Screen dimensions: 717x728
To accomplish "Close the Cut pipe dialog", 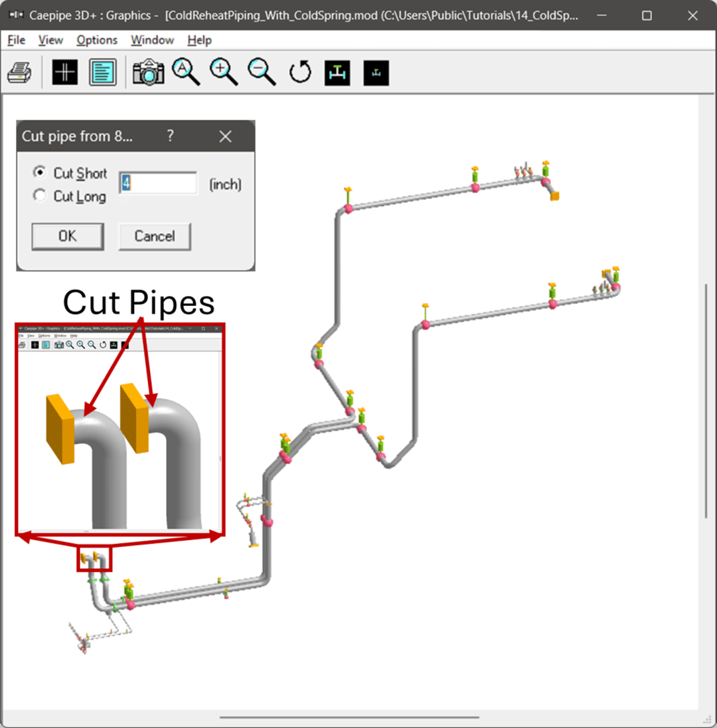I will 226,137.
